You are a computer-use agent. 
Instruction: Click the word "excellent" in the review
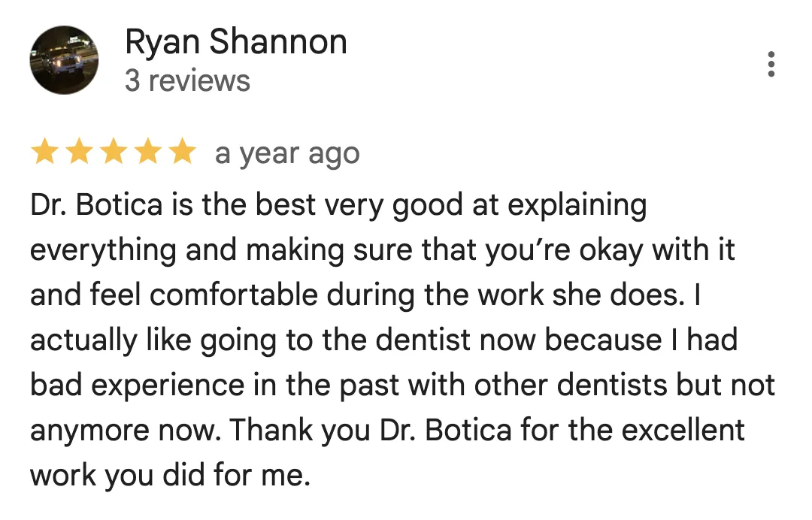coord(683,430)
